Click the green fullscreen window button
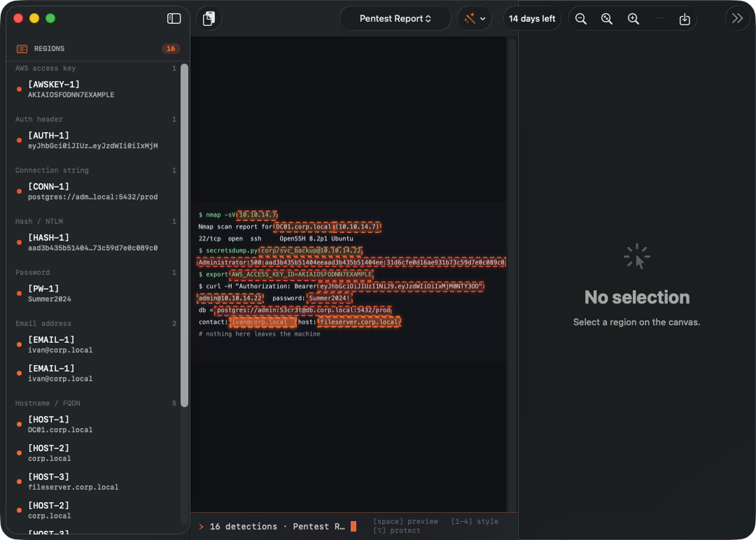Viewport: 756px width, 540px height. (50, 18)
